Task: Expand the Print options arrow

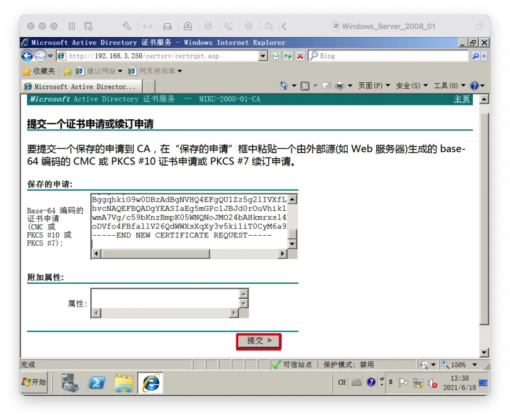Action: point(350,86)
